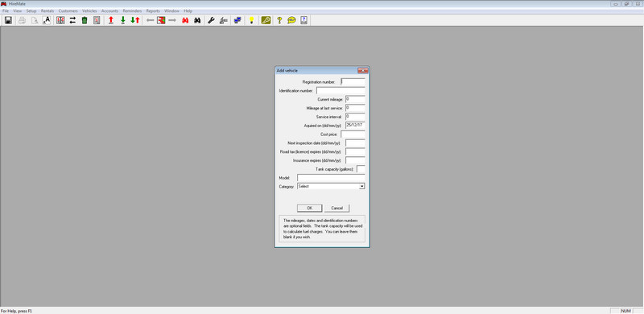Image resolution: width=644 pixels, height=314 pixels.
Task: Click the Current mileage field
Action: (355, 99)
